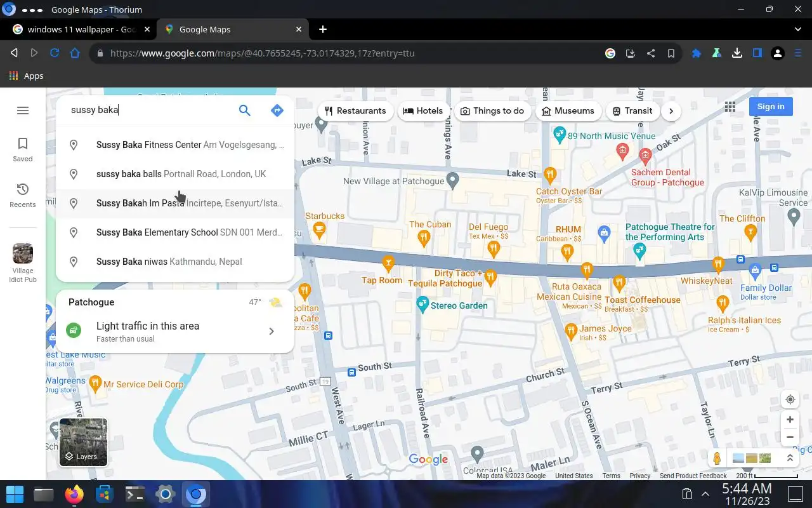Pick up the Street View pegman
This screenshot has width=812, height=508.
pyautogui.click(x=717, y=458)
